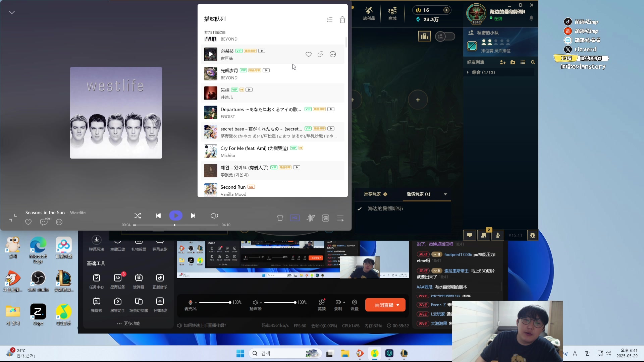Screen dimensions: 644x362
Task: Open 录制 dropdown arrow
Action: click(x=344, y=302)
